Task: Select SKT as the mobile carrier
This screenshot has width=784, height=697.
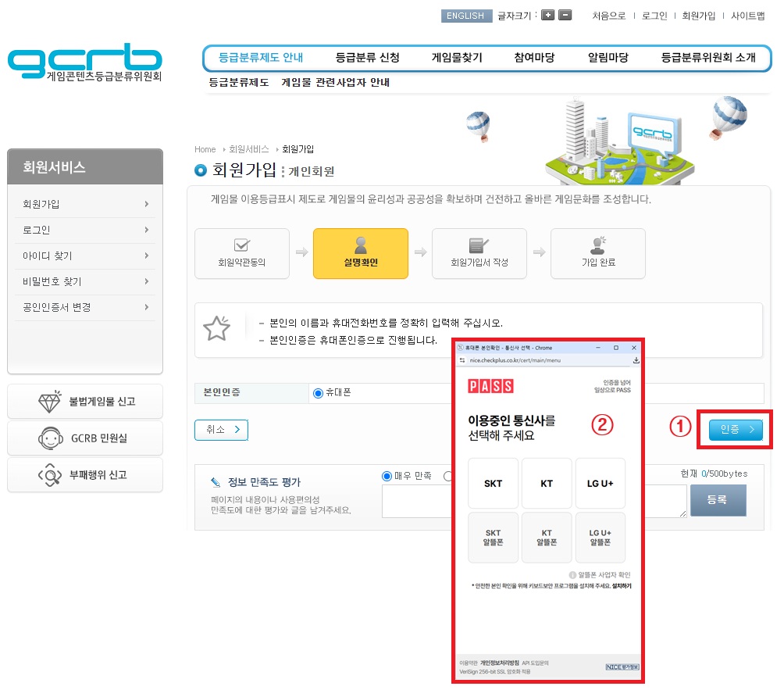Action: (493, 483)
